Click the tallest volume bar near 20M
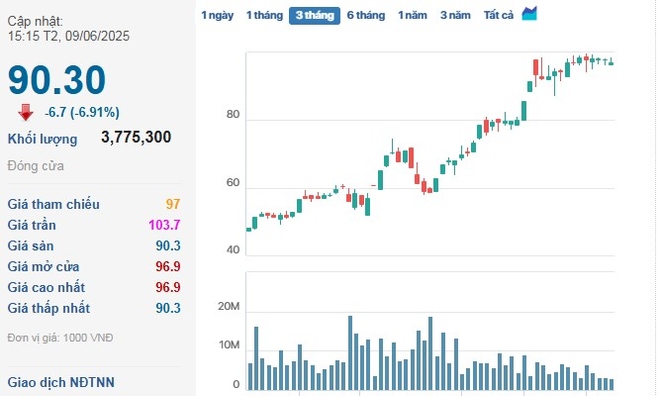The width and height of the screenshot is (660, 396). (x=350, y=353)
